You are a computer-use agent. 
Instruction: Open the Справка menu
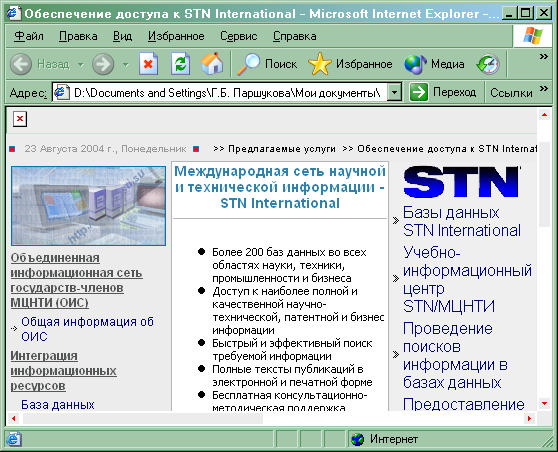tap(294, 36)
